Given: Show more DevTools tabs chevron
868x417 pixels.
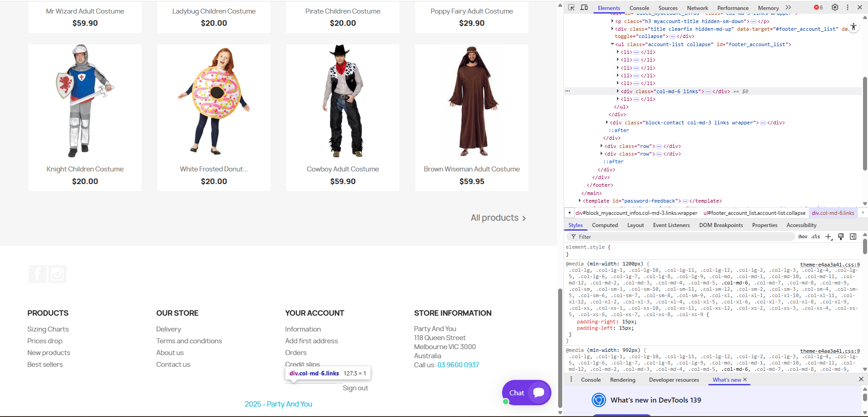Looking at the screenshot, I should [x=788, y=7].
